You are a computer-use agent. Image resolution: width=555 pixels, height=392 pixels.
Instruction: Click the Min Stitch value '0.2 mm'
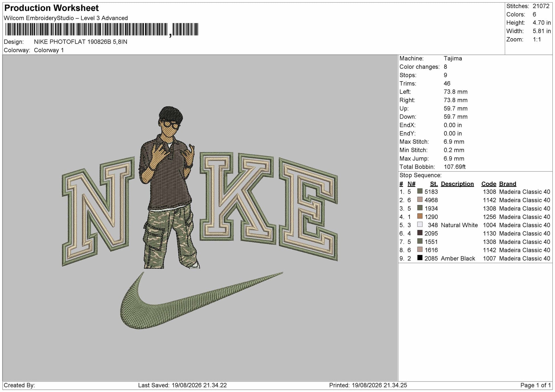[454, 150]
